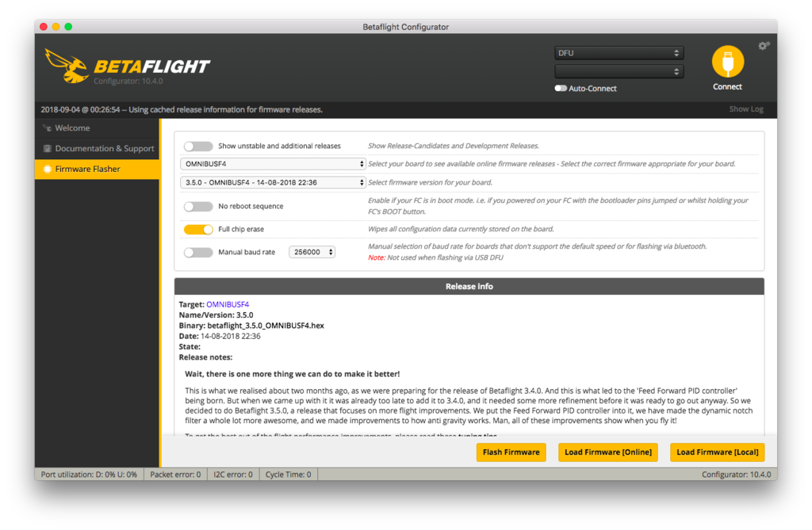Click the Release Info header bar
The width and height of the screenshot is (812, 530).
coord(469,287)
